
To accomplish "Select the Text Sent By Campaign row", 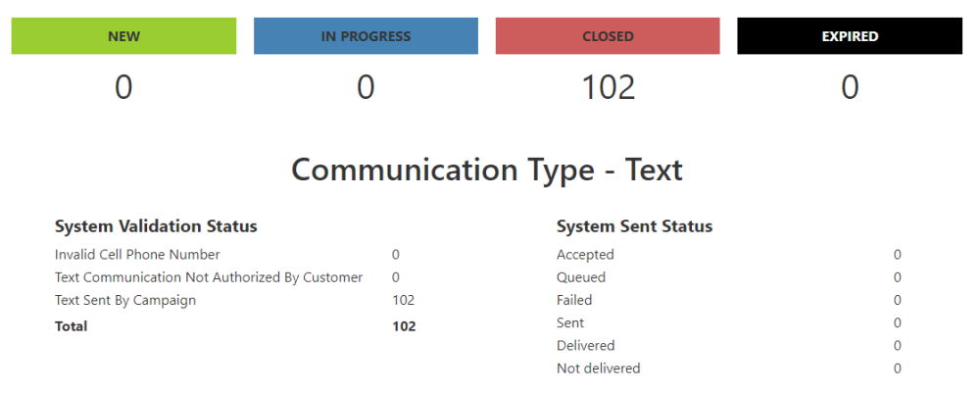I will 234,300.
